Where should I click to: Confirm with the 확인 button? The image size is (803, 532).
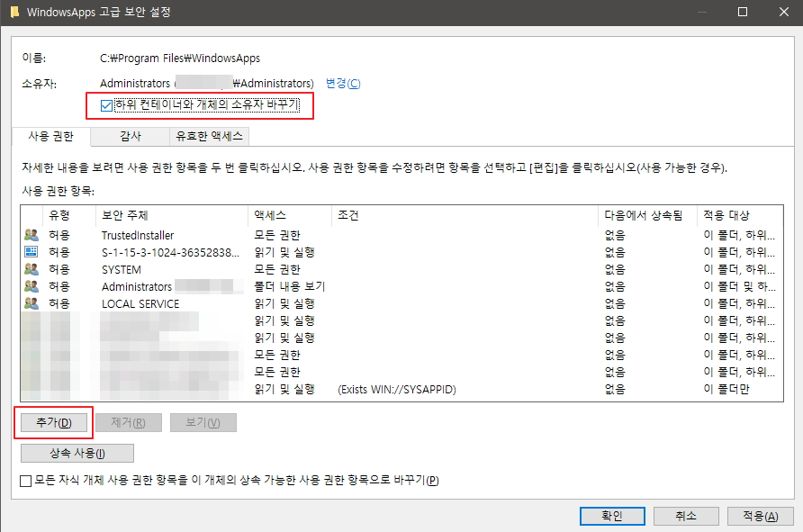(612, 516)
